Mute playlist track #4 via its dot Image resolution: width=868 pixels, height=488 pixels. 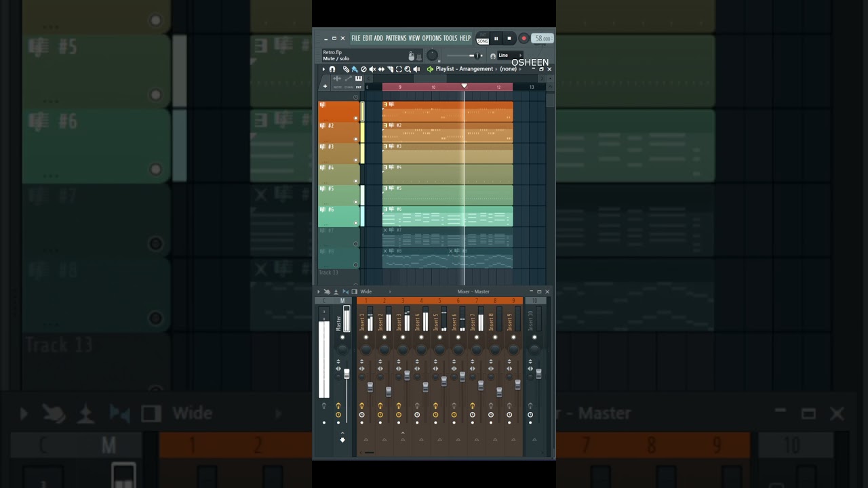click(355, 181)
